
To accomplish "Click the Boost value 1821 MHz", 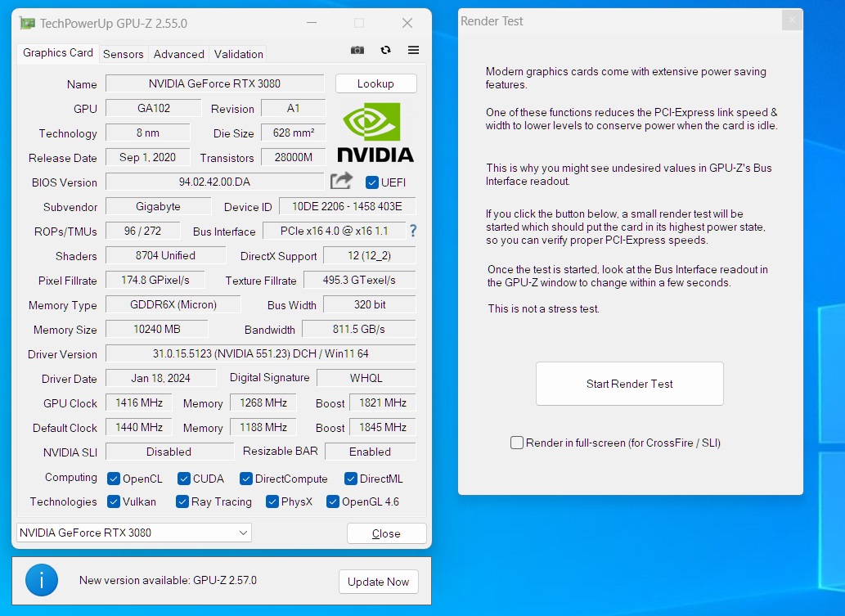I will tap(383, 402).
